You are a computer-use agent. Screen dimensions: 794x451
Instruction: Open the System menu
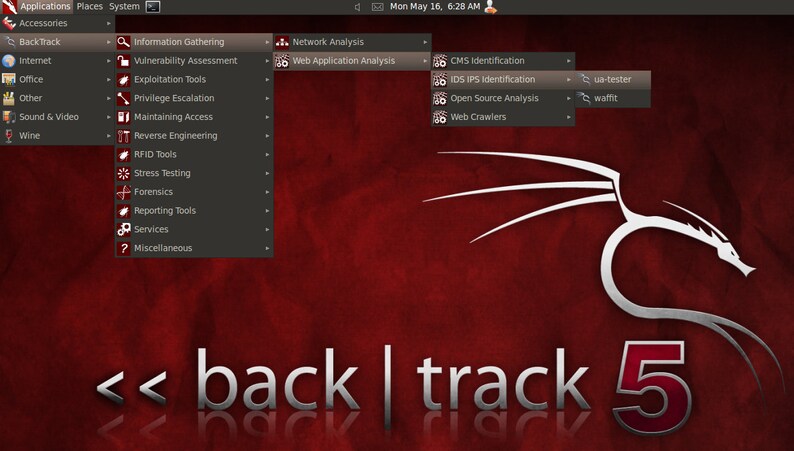pos(124,7)
